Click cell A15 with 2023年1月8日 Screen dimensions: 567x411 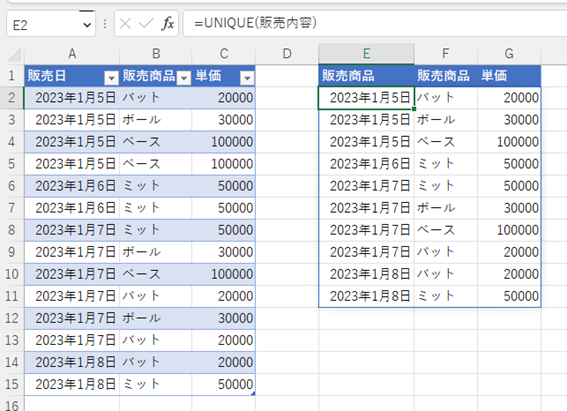pos(72,384)
